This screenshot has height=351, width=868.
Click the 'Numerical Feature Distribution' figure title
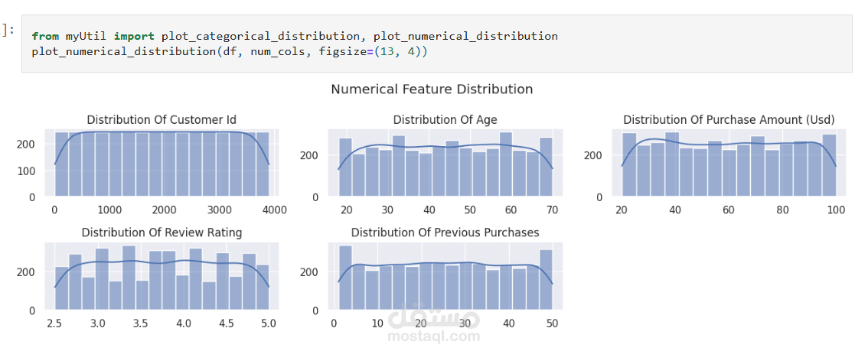(x=432, y=89)
